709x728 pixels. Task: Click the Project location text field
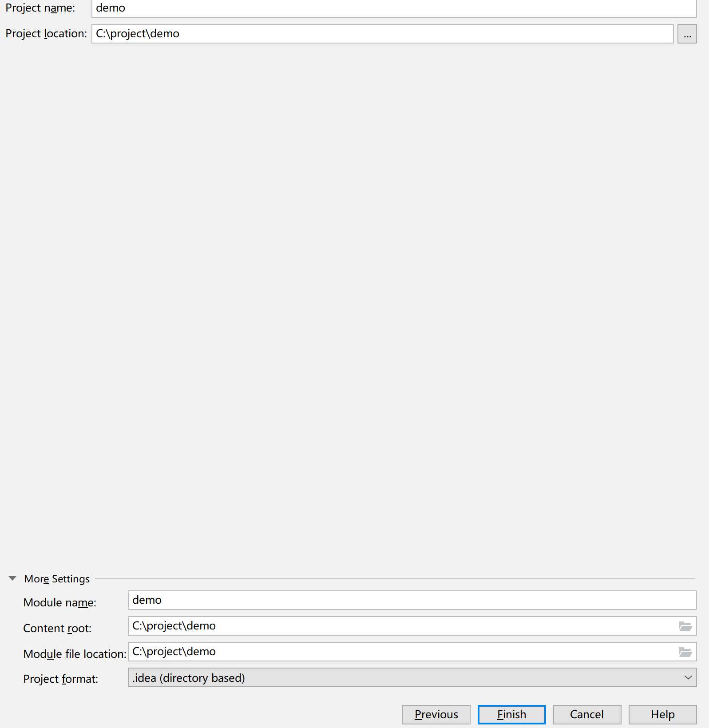point(383,34)
